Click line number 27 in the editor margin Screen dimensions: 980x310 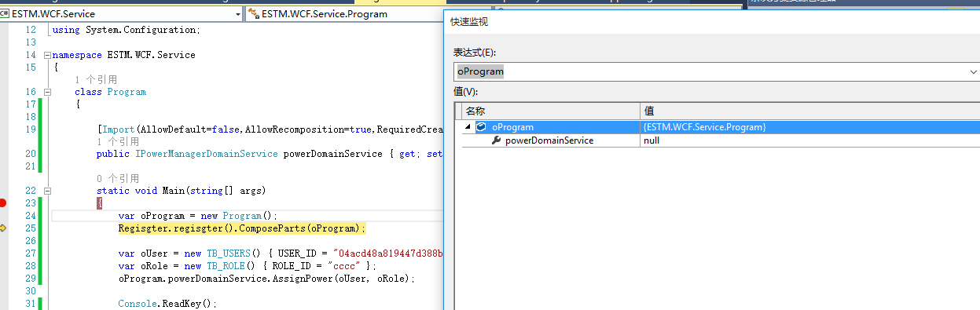pos(31,253)
